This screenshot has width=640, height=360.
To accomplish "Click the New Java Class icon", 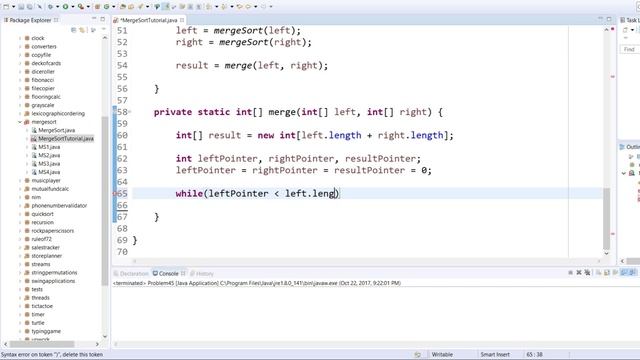I will coord(107,7).
